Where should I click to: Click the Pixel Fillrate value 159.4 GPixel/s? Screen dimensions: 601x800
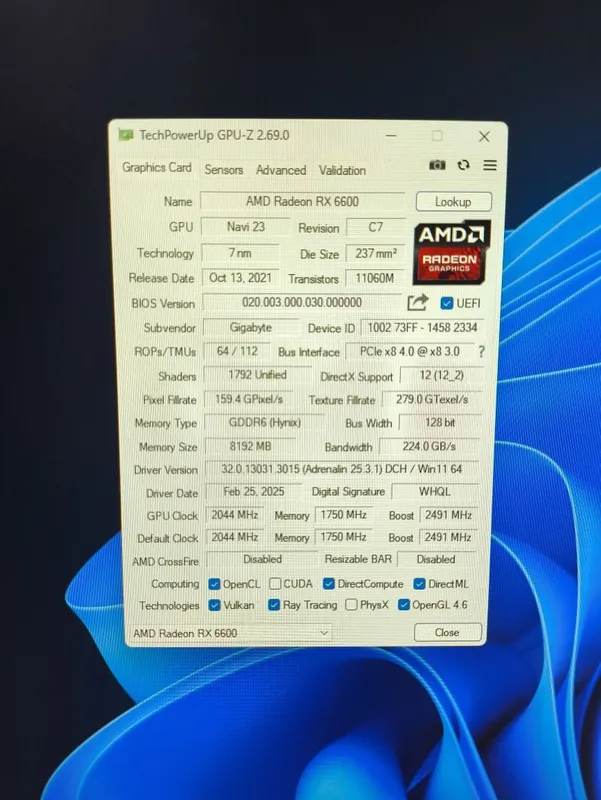pos(249,399)
